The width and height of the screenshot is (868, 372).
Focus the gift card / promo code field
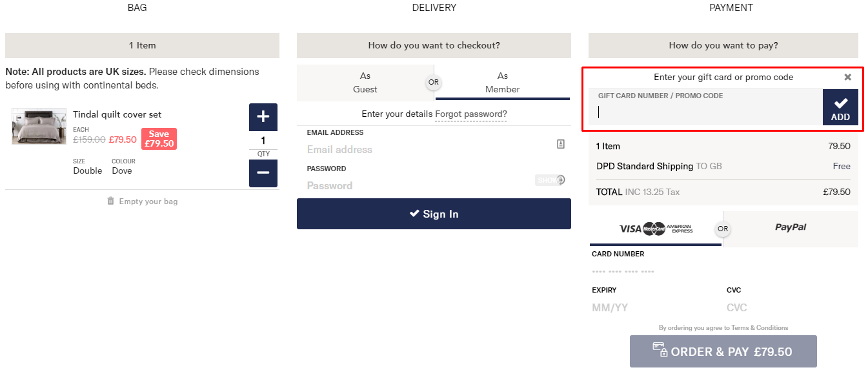click(705, 112)
